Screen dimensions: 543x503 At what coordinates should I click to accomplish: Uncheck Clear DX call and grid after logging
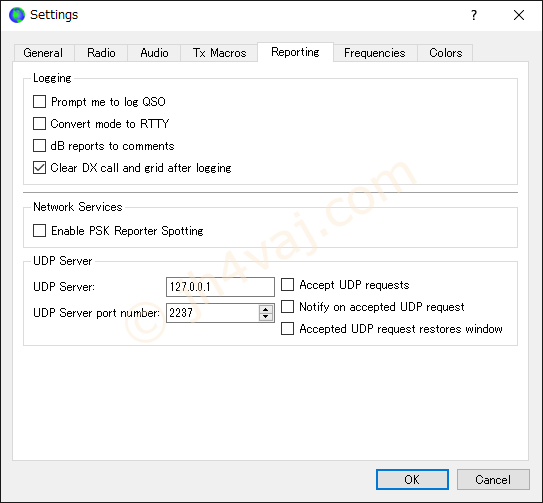click(x=39, y=168)
